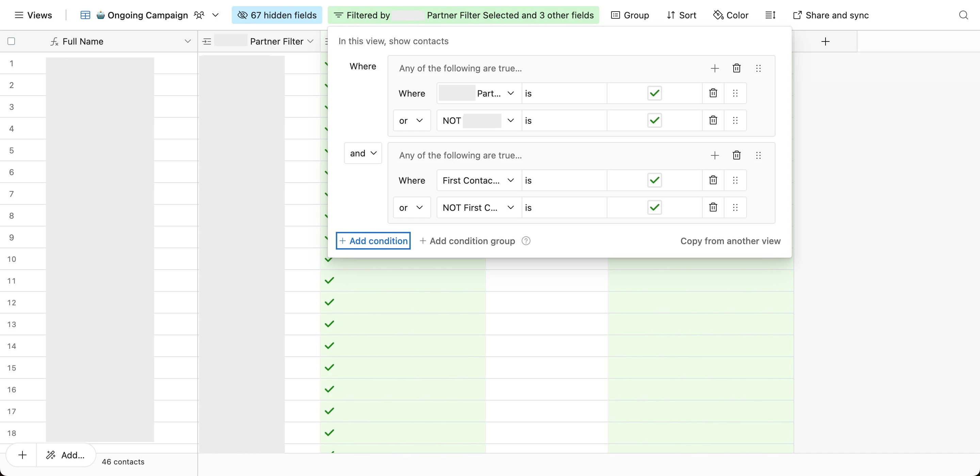Add a condition to the second group with its plus icon
The height and width of the screenshot is (476, 980).
[x=715, y=155]
